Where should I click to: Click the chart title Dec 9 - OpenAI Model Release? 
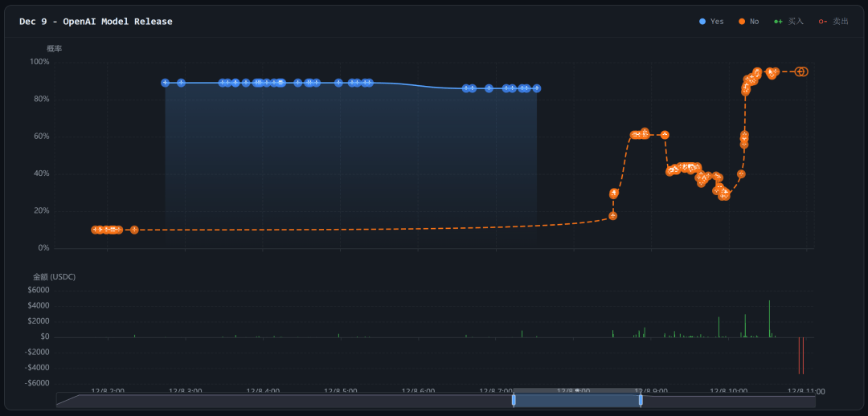pos(96,22)
